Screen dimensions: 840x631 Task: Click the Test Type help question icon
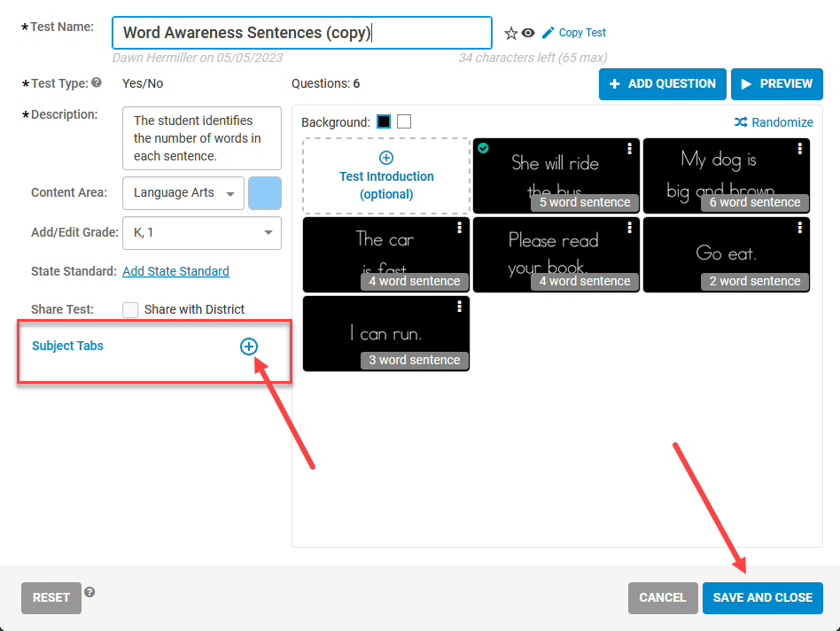(x=97, y=82)
